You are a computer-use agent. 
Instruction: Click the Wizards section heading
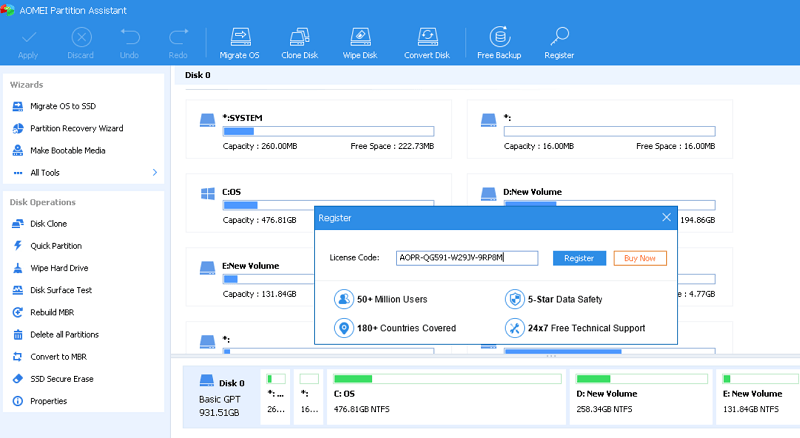27,85
